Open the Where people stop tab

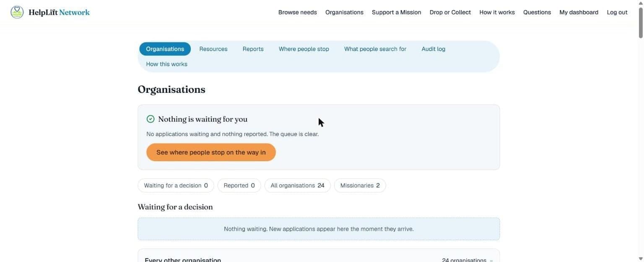point(304,49)
